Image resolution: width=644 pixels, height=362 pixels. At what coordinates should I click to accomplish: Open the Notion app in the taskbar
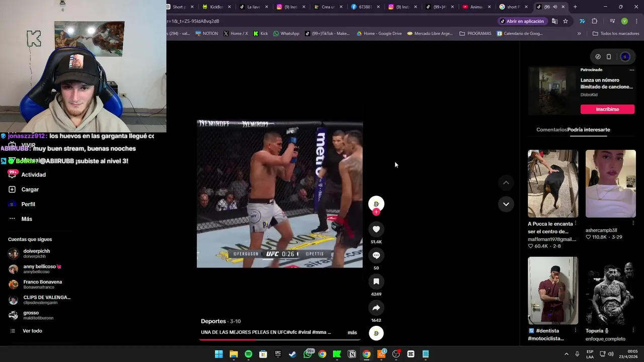[352, 354]
